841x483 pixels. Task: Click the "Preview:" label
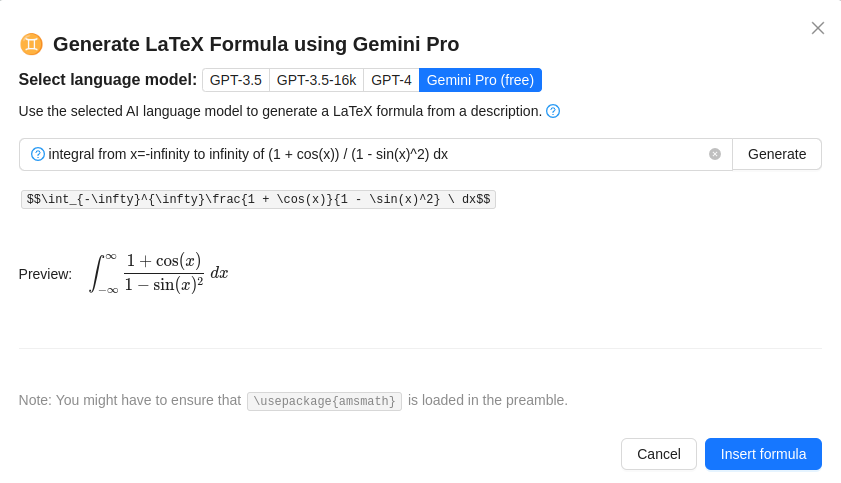(x=45, y=274)
